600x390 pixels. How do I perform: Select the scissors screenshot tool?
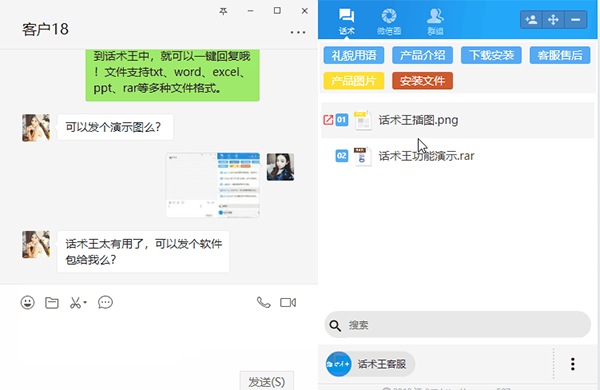(x=75, y=303)
